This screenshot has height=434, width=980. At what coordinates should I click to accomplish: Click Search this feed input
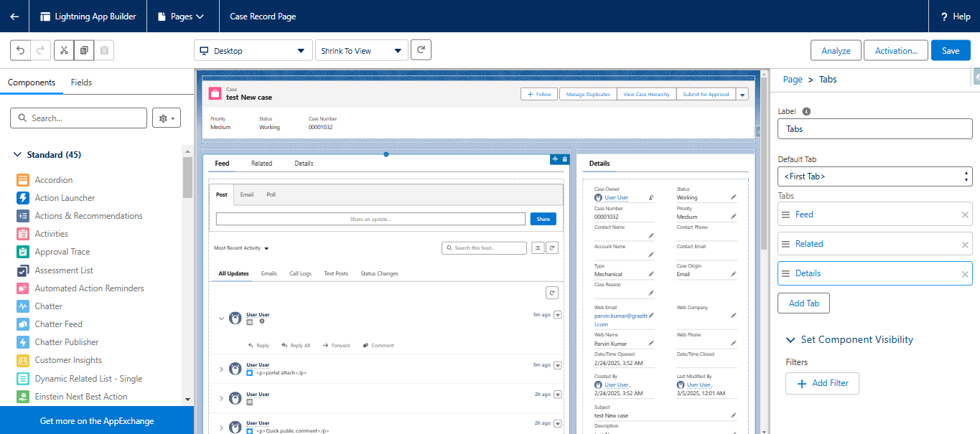coord(484,248)
